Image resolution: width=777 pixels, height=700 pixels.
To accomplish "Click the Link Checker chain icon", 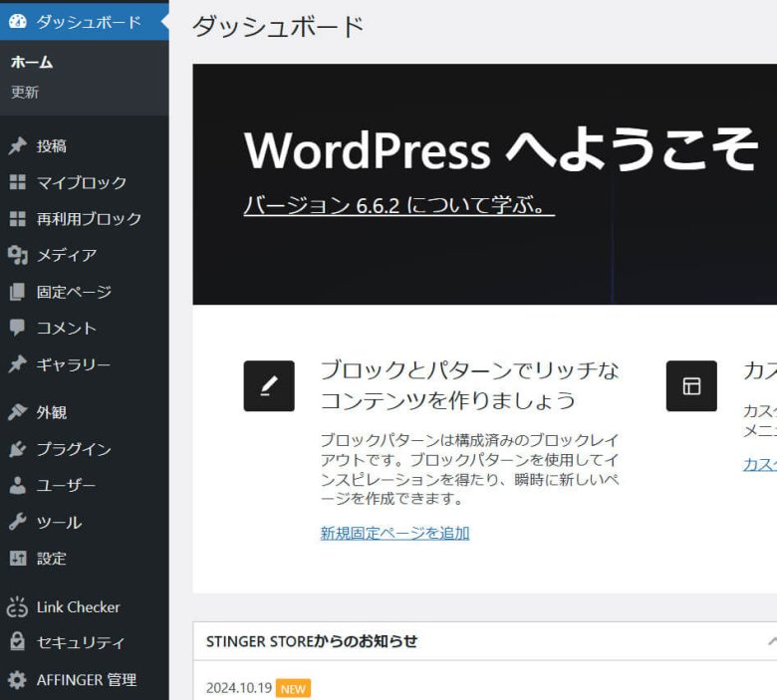I will pyautogui.click(x=17, y=607).
